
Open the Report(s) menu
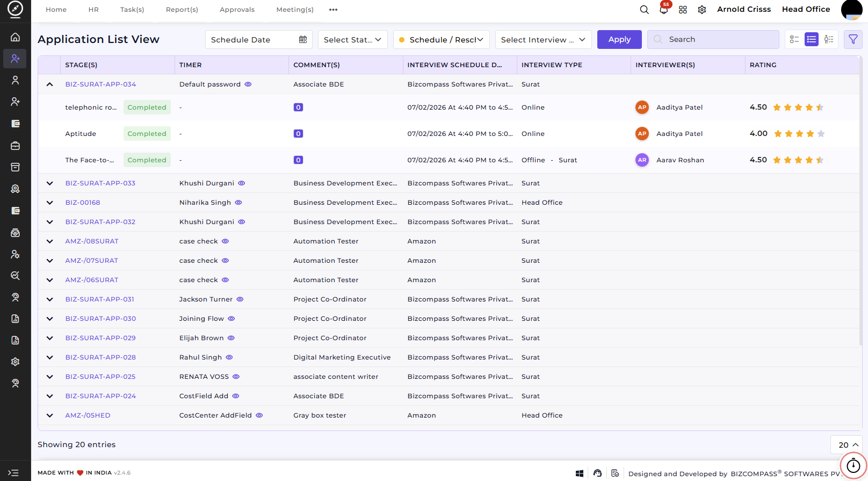(x=182, y=10)
